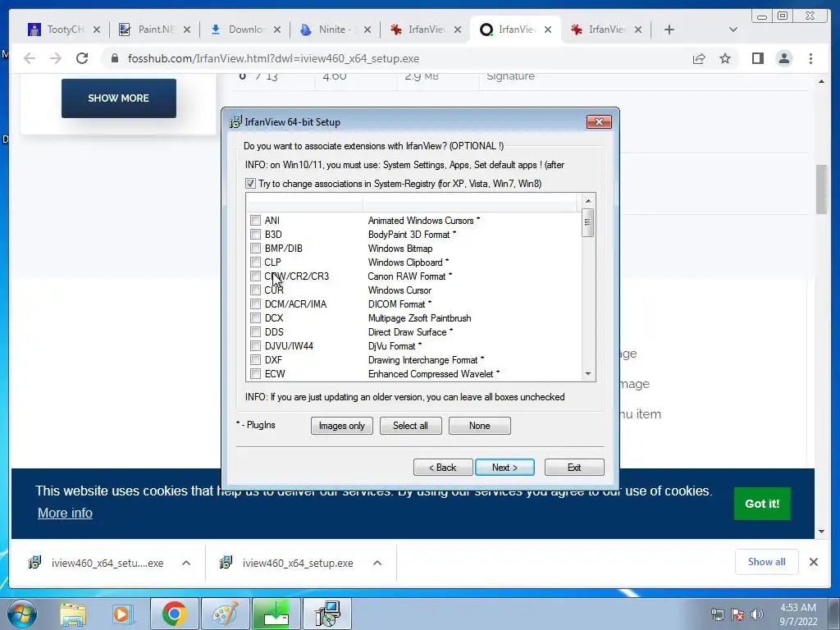Click the Chrome taskbar icon
The height and width of the screenshot is (630, 840).
(174, 614)
